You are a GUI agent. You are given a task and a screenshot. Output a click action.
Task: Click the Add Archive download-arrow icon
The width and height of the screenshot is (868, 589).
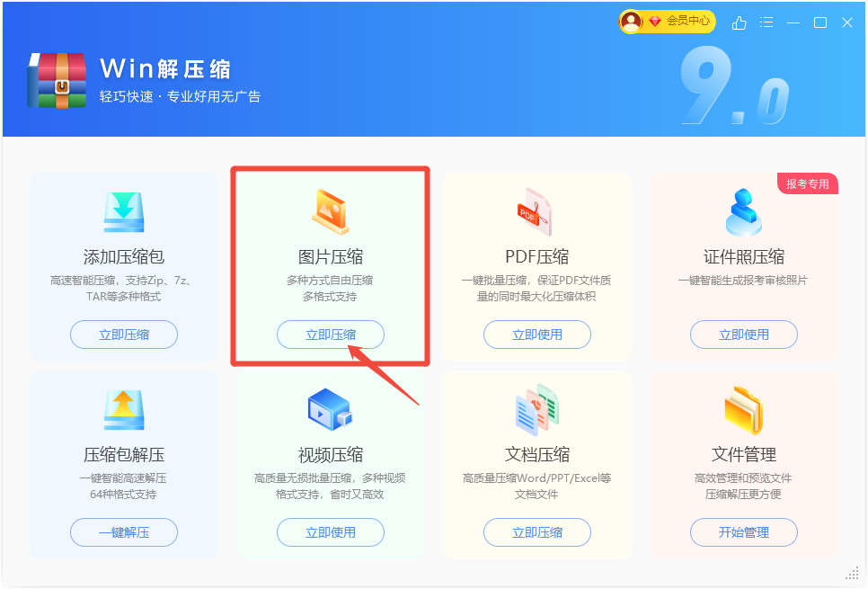click(124, 212)
